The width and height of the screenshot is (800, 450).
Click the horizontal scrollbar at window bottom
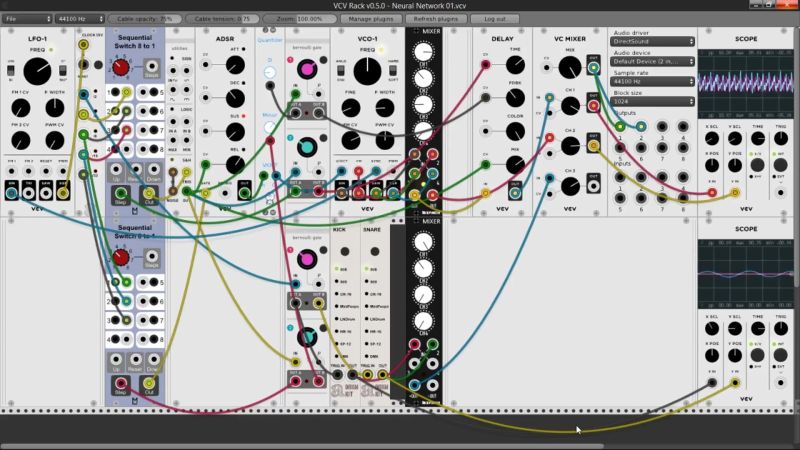click(x=302, y=446)
